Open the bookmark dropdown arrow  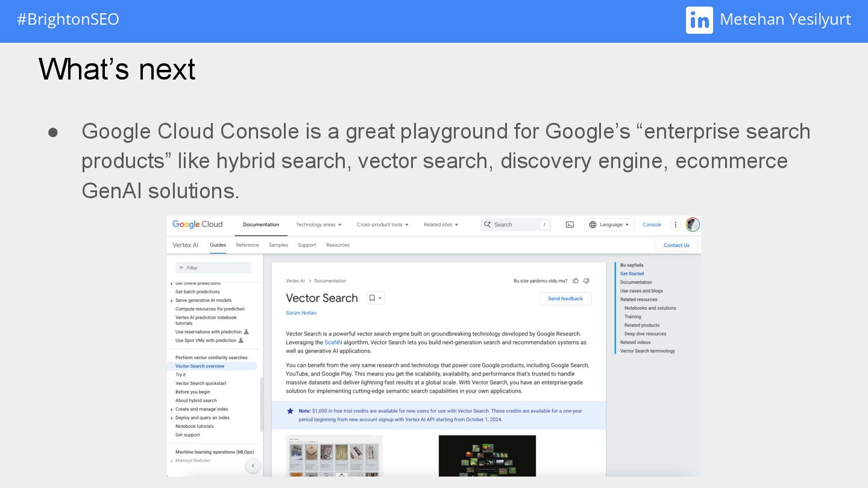point(380,298)
